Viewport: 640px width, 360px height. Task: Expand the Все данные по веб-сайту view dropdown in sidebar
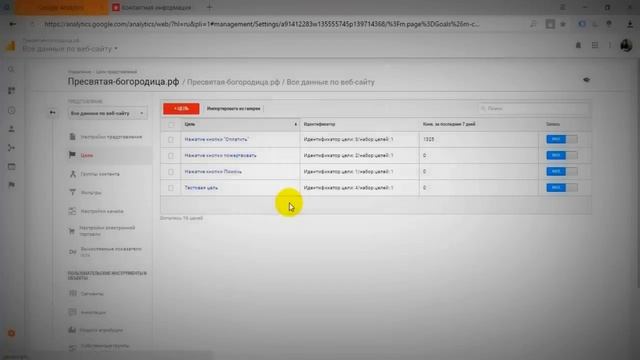point(107,113)
